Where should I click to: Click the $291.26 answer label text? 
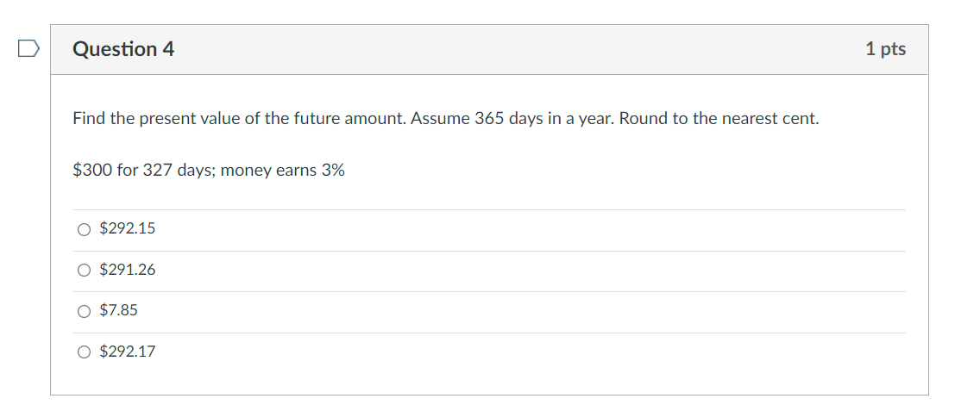[128, 271]
